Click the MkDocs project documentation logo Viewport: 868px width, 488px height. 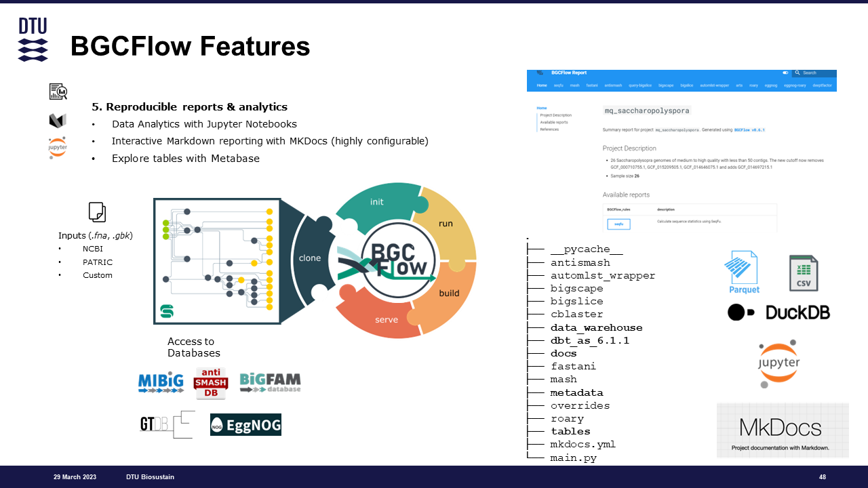783,430
